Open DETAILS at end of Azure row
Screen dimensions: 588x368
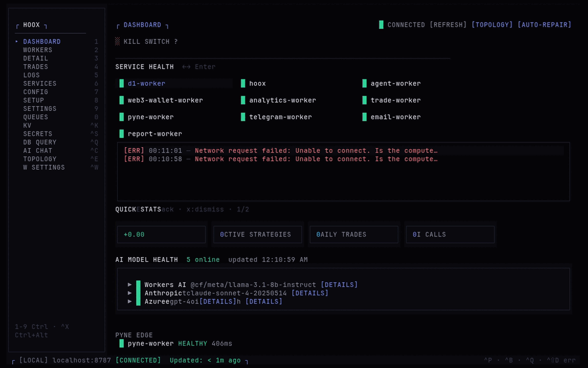(264, 301)
